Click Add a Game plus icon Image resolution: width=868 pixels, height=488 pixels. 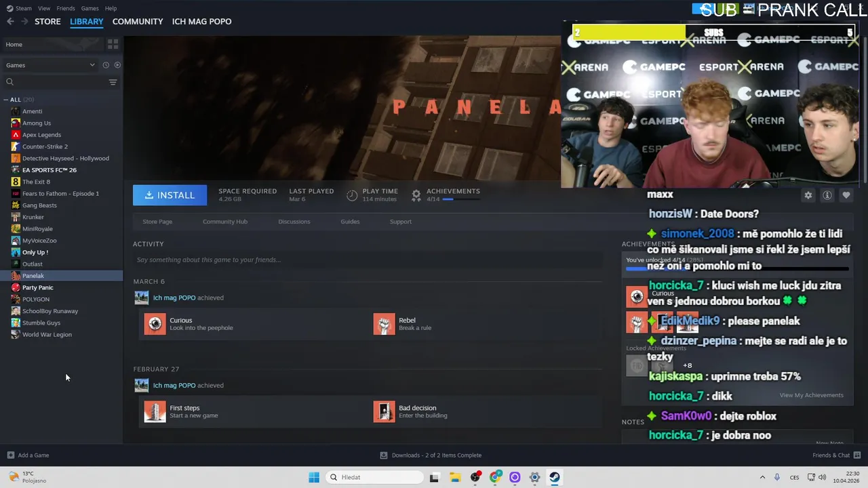coord(10,455)
